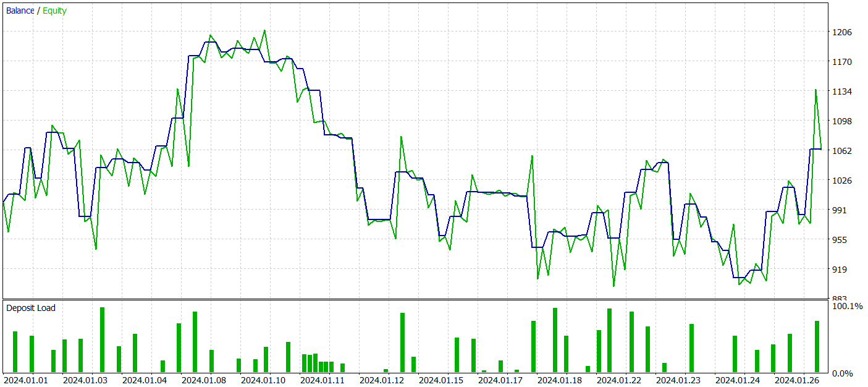Click the 2024.01.15 date label
Viewport: 868px width, 387px height.
pos(441,380)
